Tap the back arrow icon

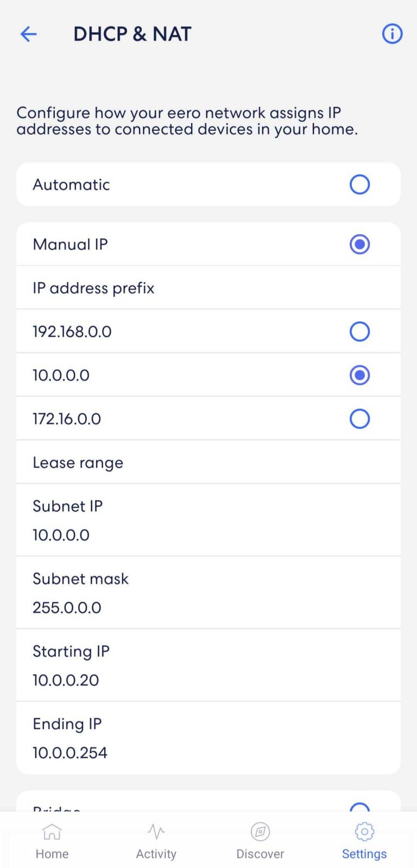click(x=28, y=34)
